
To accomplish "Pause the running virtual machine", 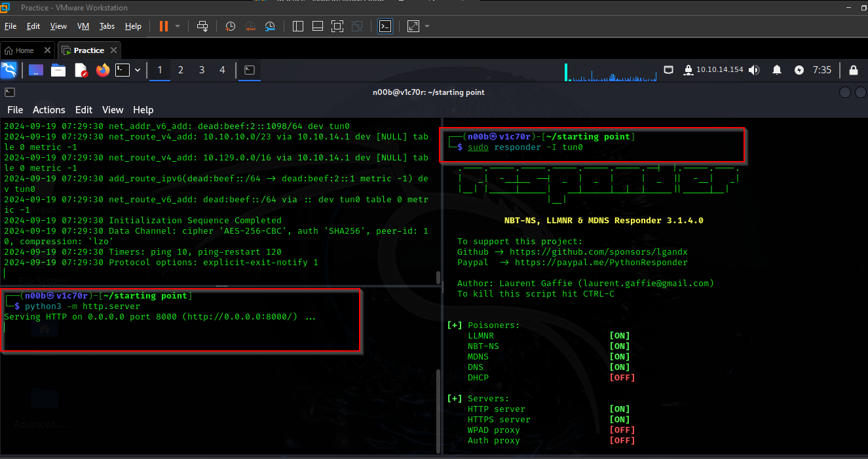I will [x=163, y=26].
